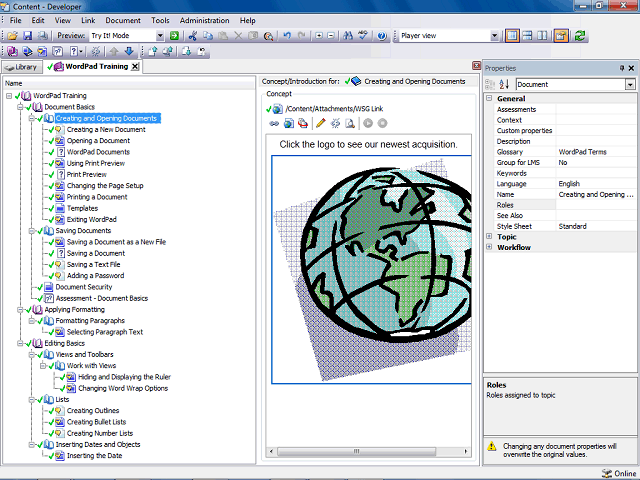Screen dimensions: 640x480
Task: Select Inserting the Date topic
Action: tap(94, 456)
